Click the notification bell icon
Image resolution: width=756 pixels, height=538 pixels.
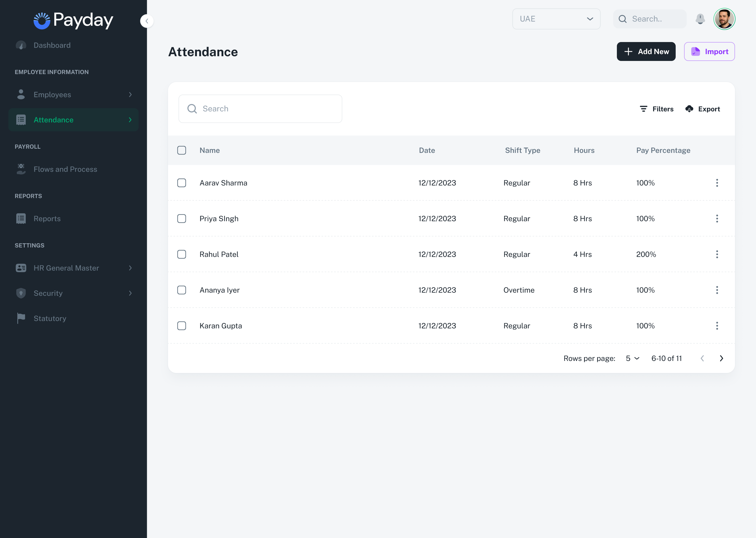tap(700, 19)
